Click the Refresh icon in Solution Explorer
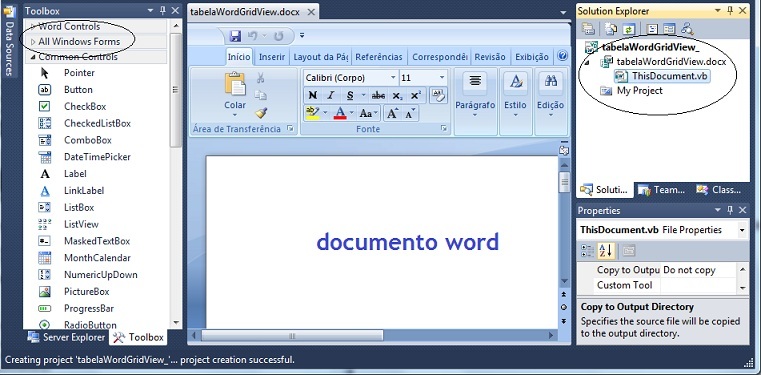761x375 pixels. coord(628,29)
